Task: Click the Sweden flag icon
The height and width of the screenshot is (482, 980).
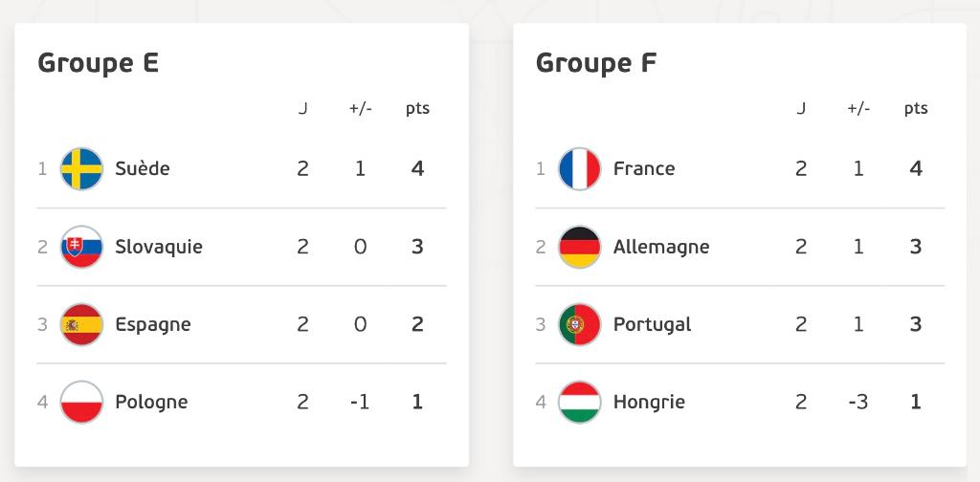Action: pyautogui.click(x=82, y=168)
